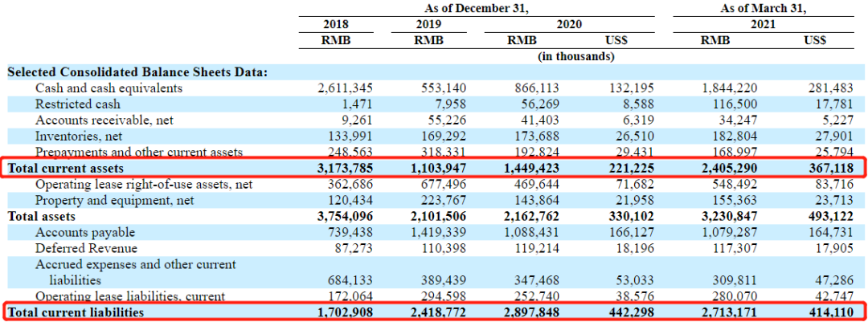The image size is (868, 322).
Task: Click 'Inventories, net' row label
Action: 79,136
